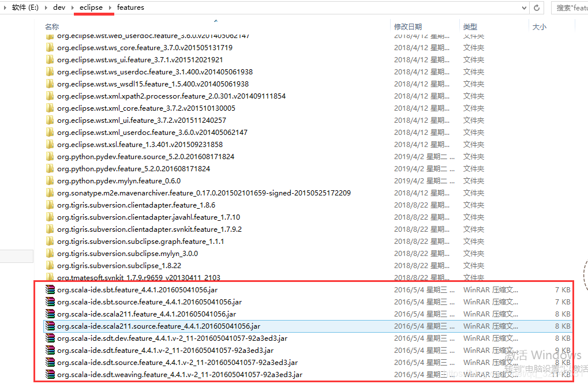The image size is (588, 384).
Task: Select folder icon of clientadapter.javahl.feature_1.7.10
Action: (x=50, y=217)
